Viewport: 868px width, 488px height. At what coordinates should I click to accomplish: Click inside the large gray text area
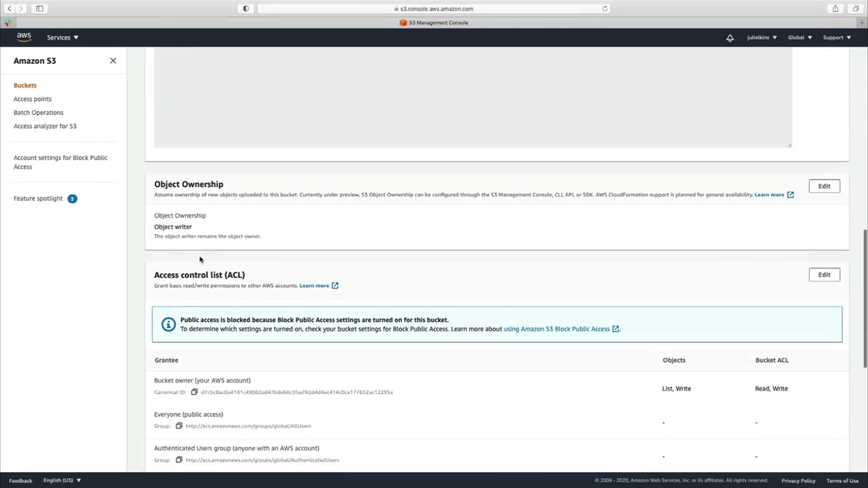click(x=473, y=97)
